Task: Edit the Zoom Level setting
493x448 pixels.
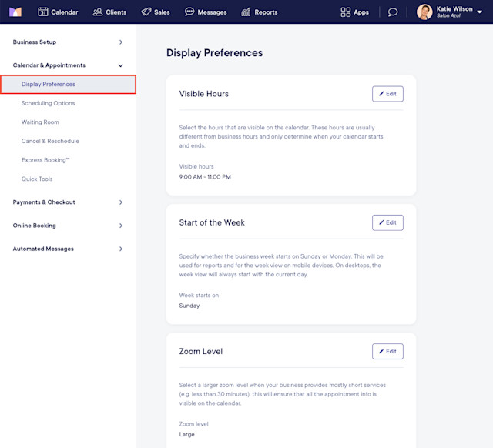Action: (387, 351)
